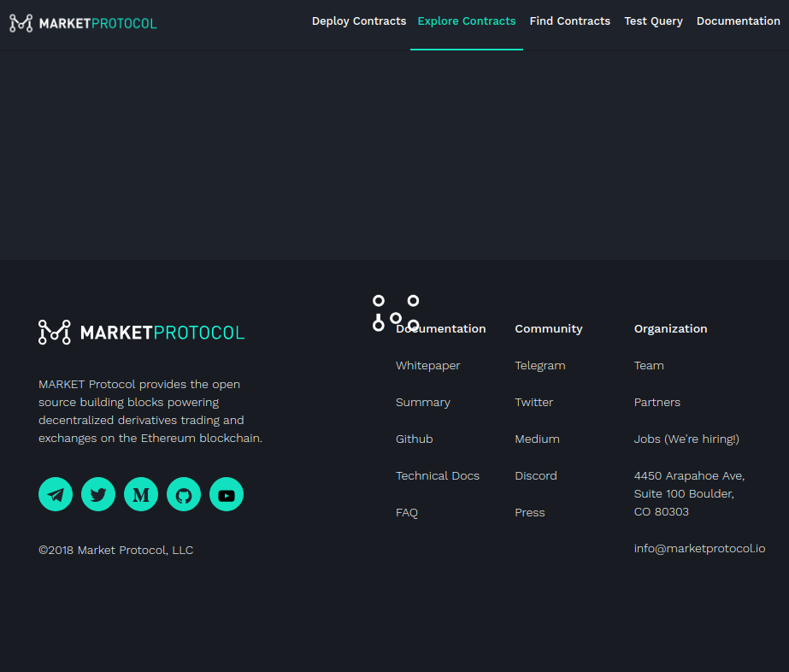Open Deploy Contracts menu item

click(x=359, y=21)
